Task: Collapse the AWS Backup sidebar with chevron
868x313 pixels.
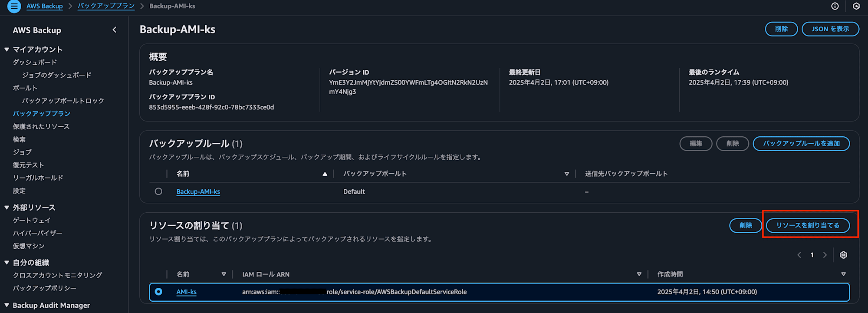Action: (115, 30)
